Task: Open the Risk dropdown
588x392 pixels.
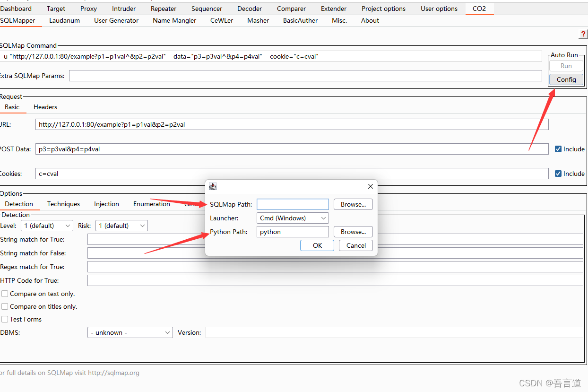Action: pyautogui.click(x=121, y=226)
